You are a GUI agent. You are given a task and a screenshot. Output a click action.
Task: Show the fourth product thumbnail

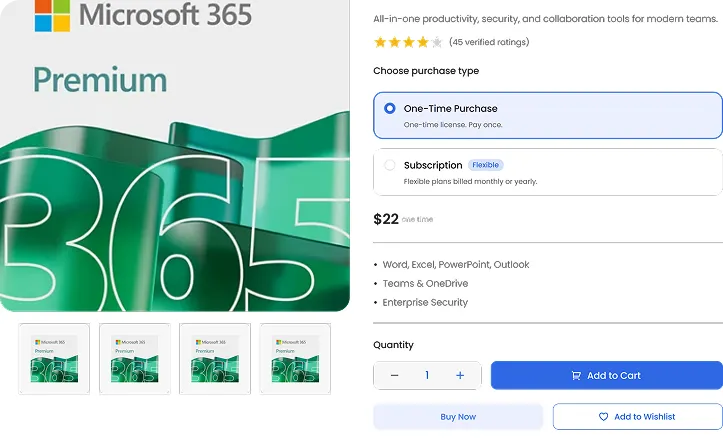click(x=295, y=358)
